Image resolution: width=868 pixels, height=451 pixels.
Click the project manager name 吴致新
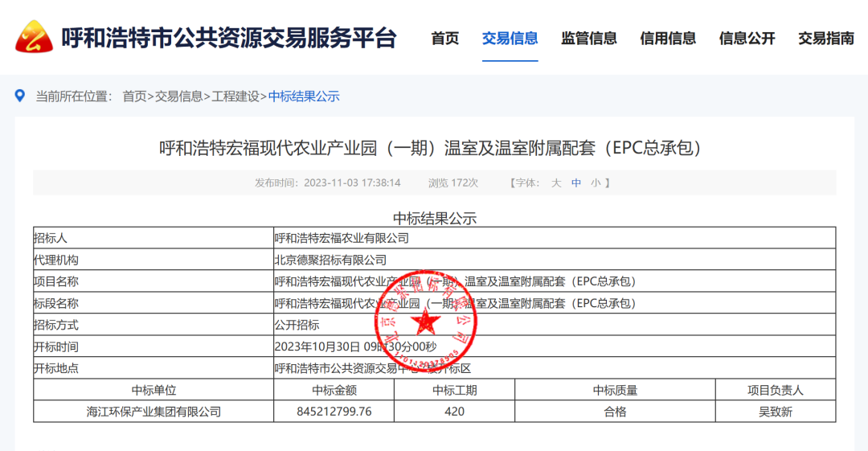coord(775,412)
